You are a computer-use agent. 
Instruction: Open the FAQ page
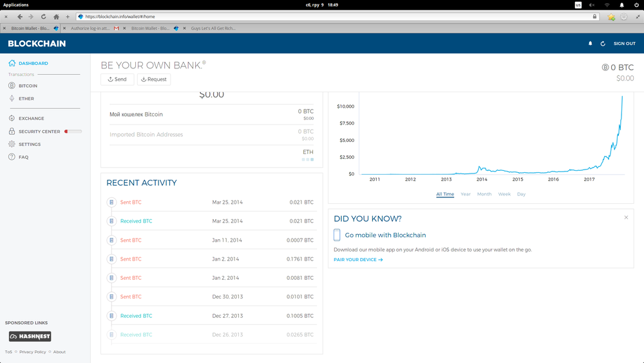[x=23, y=157]
